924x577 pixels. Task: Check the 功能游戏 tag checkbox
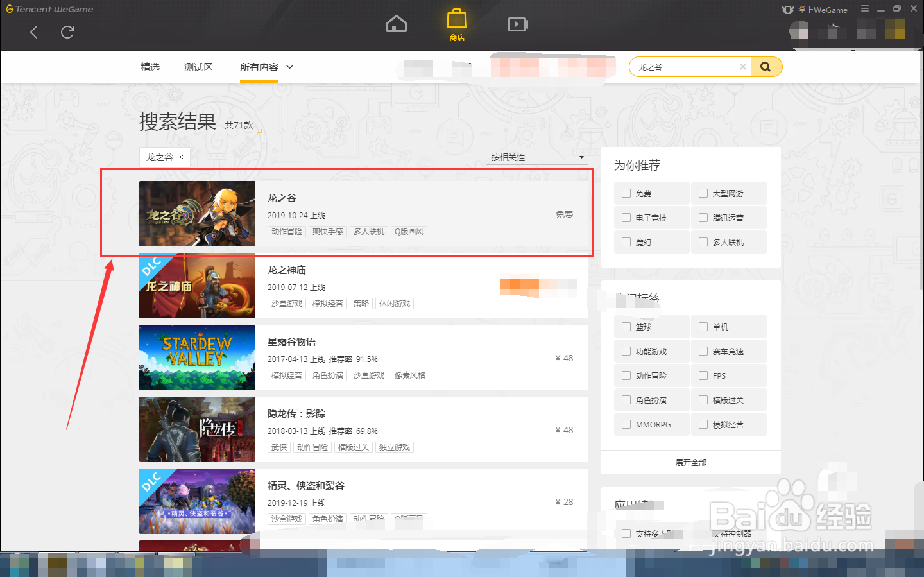pos(626,351)
